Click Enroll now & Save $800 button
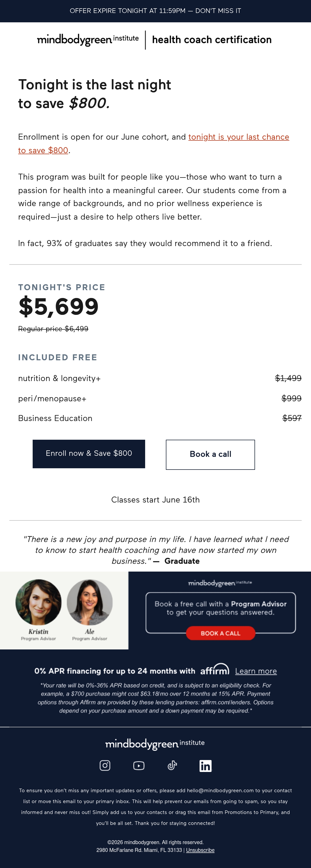The width and height of the screenshot is (311, 868). (x=89, y=453)
